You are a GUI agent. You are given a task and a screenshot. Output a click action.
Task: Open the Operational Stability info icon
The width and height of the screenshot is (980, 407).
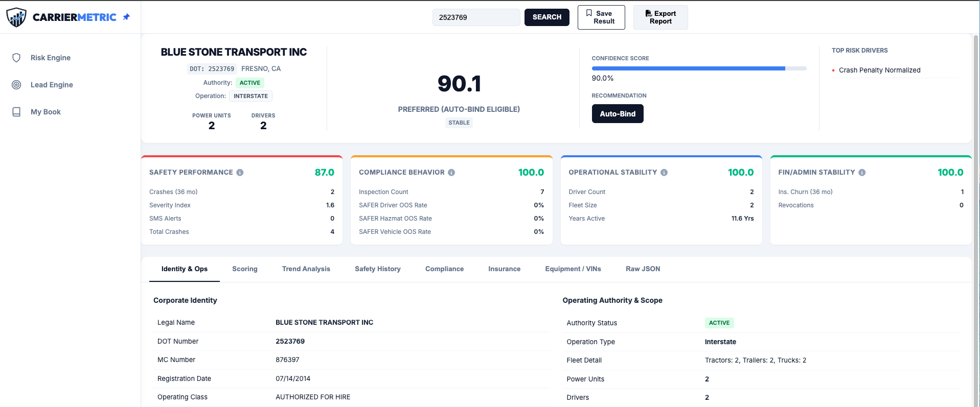click(x=664, y=173)
